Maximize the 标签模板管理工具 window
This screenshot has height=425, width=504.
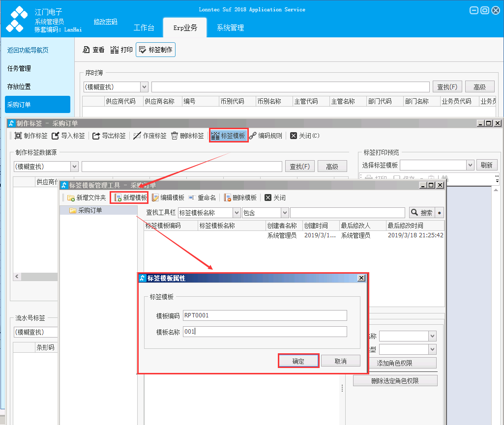click(x=432, y=185)
